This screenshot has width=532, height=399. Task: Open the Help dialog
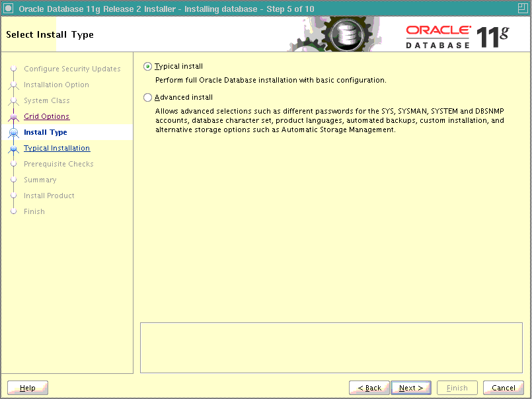27,388
